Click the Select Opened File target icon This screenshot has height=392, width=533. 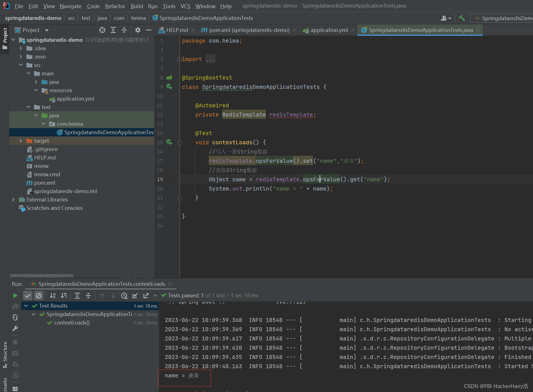click(102, 30)
